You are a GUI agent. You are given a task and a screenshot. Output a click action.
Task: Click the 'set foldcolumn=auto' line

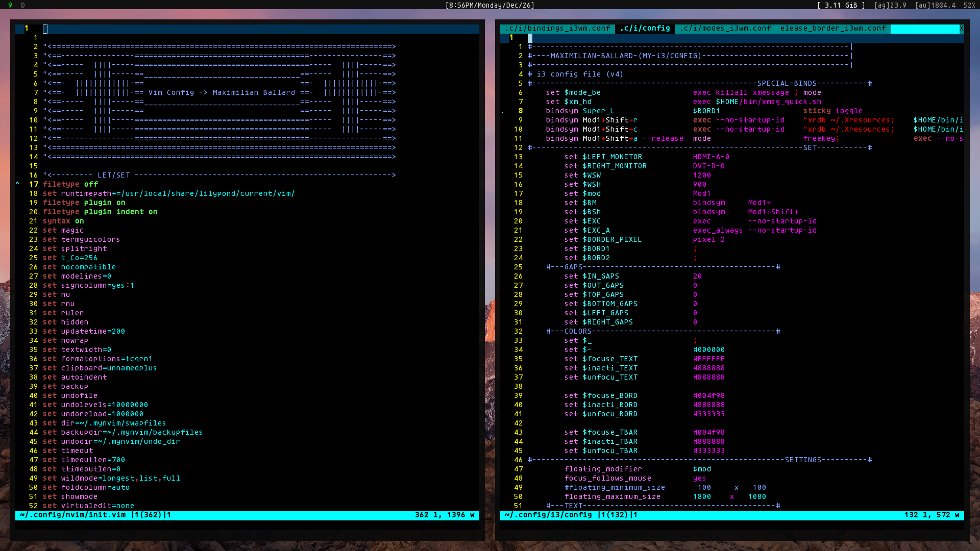tap(86, 488)
